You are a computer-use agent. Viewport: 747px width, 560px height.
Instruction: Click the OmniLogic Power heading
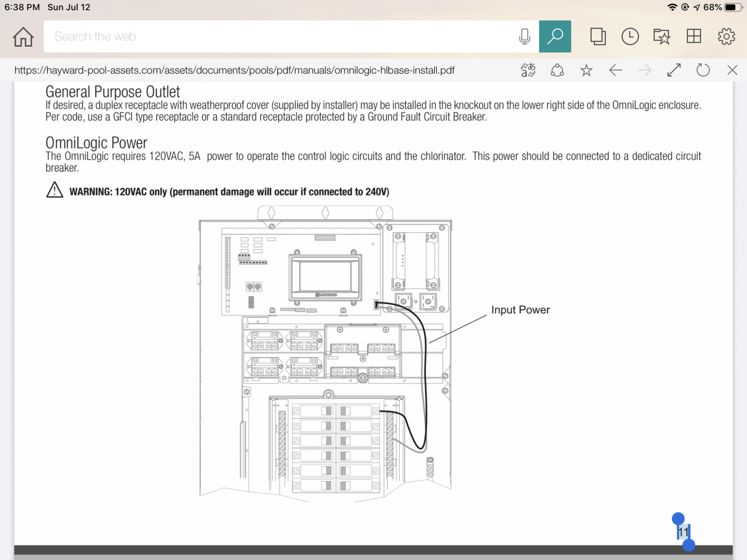[96, 143]
